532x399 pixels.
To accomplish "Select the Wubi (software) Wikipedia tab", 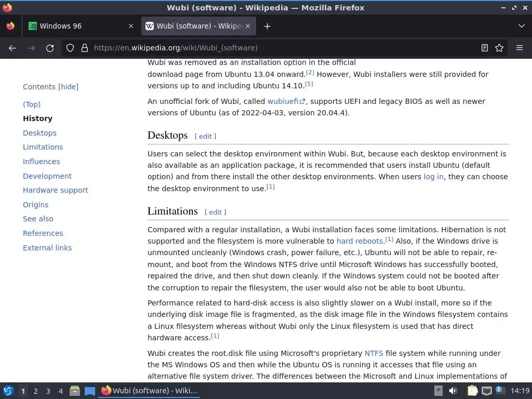I will click(x=198, y=26).
